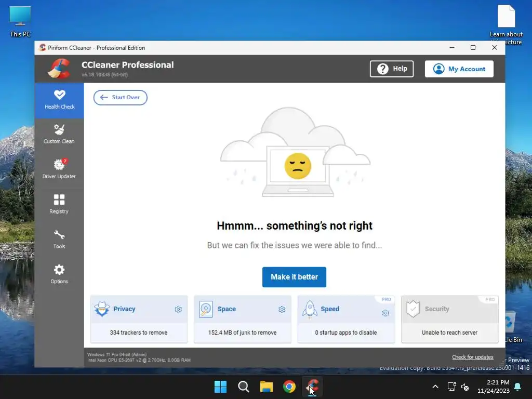
Task: Click the Space disk icon
Action: [206, 309]
